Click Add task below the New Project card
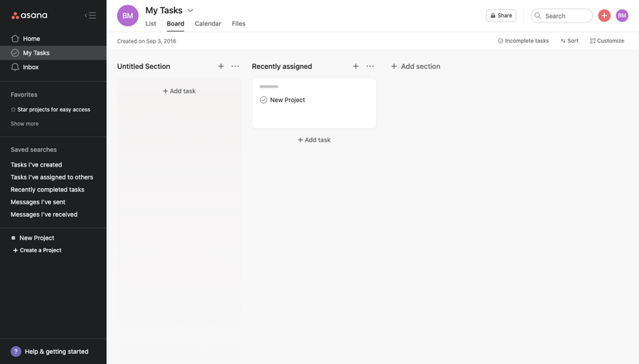Screen dimensions: 639x364 314,140
